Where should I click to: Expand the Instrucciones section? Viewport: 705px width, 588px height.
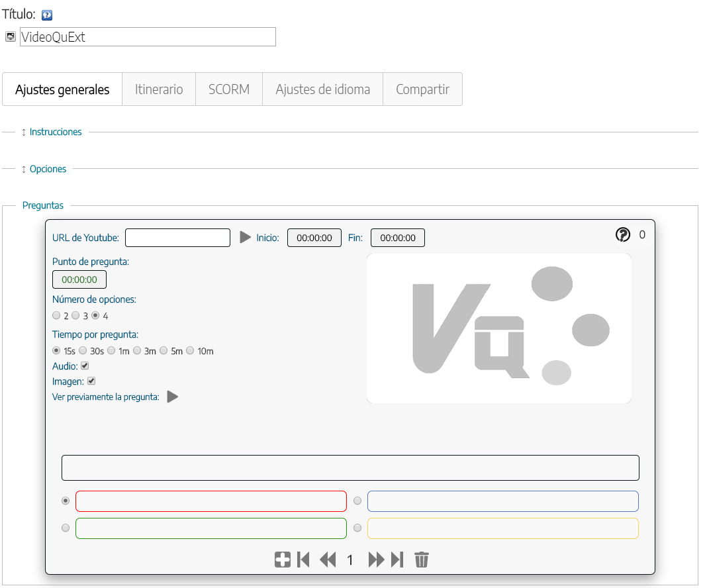click(x=56, y=132)
